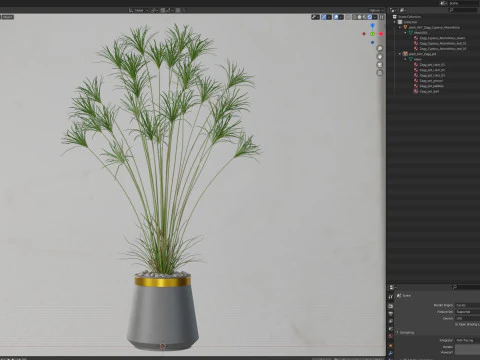The width and height of the screenshot is (480, 360).
Task: Open the scene selector icon at top
Action: [x=444, y=3]
